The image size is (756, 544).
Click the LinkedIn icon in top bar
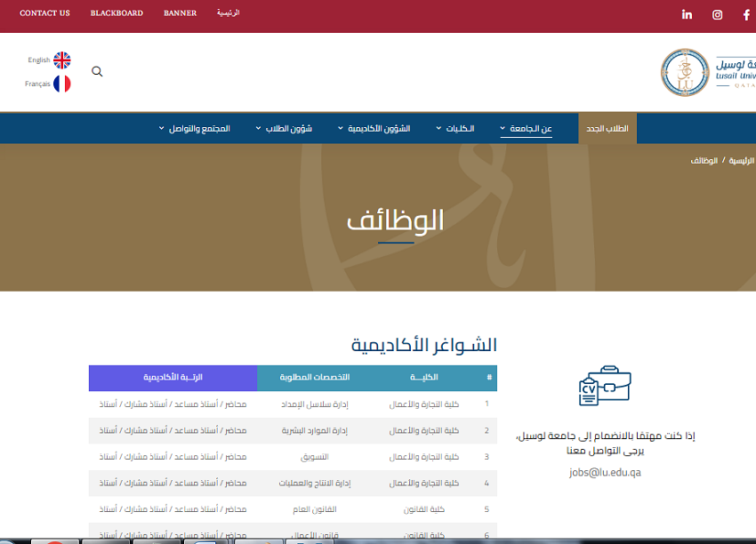pyautogui.click(x=687, y=14)
